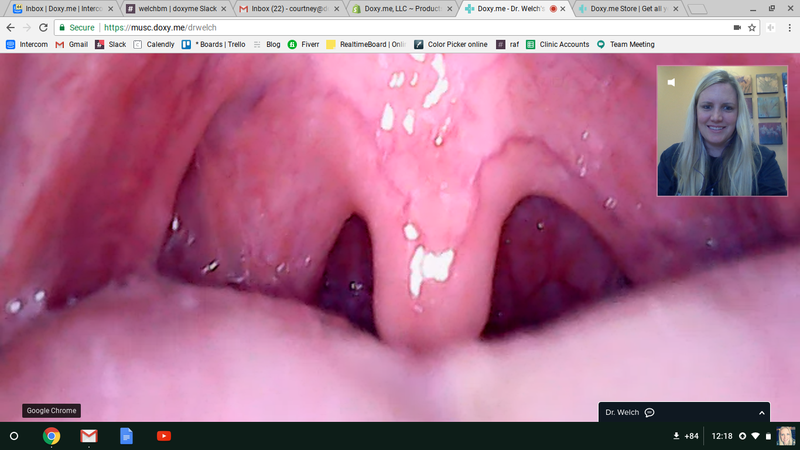
Task: Click the self-view video thumbnail
Action: pyautogui.click(x=723, y=131)
